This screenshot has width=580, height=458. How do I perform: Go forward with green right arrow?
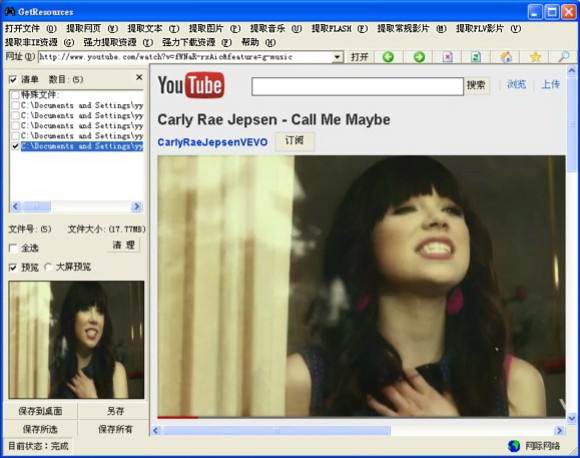[419, 57]
